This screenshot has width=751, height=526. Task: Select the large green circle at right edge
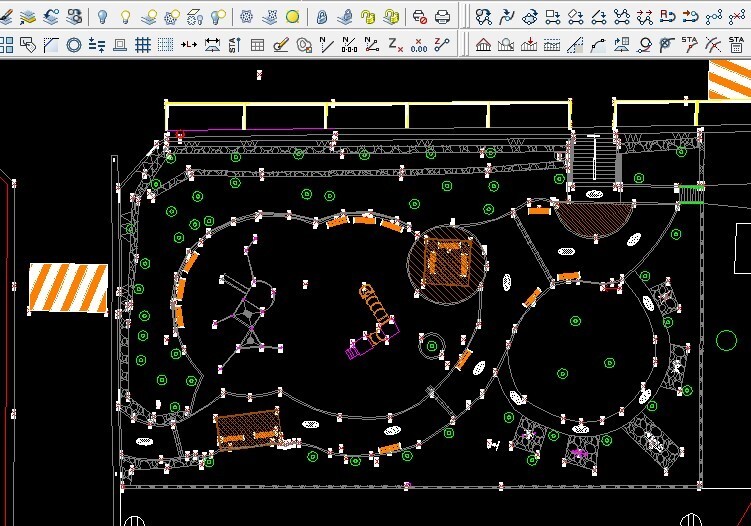pos(726,341)
